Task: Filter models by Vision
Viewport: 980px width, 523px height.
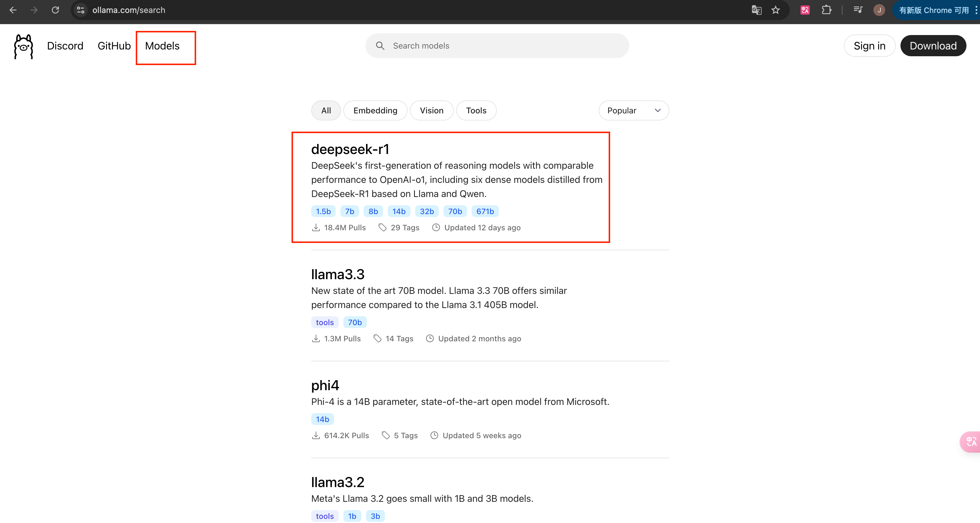Action: coord(431,110)
